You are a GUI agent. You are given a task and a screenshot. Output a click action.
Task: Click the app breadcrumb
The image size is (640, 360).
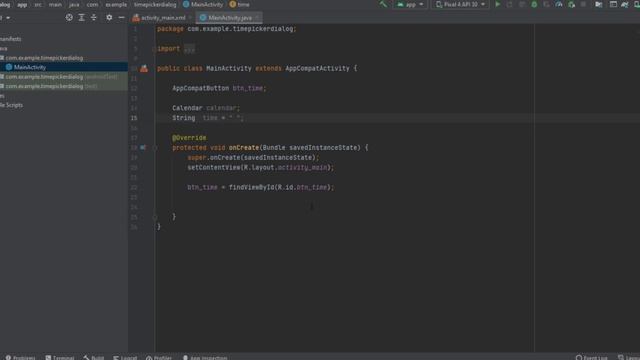[22, 4]
